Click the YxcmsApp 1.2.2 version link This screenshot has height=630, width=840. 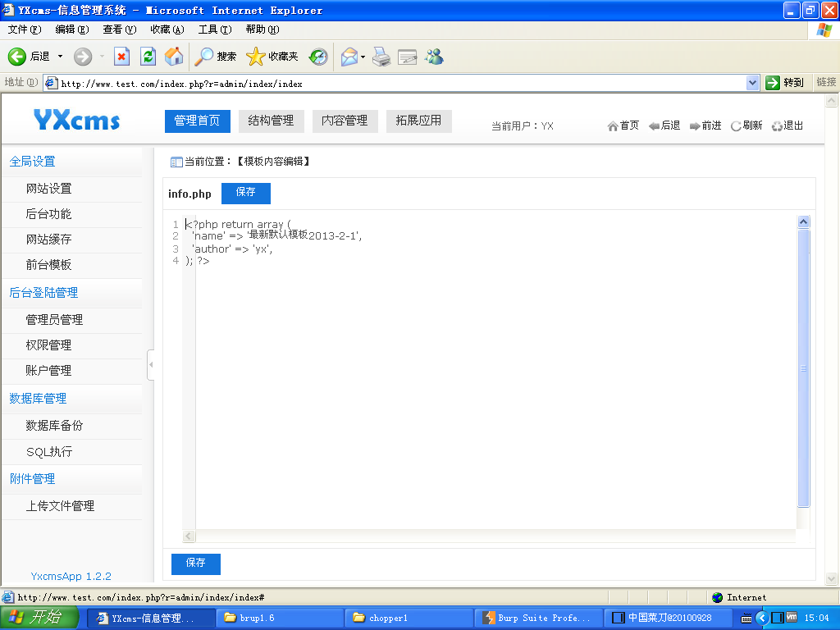click(x=71, y=577)
